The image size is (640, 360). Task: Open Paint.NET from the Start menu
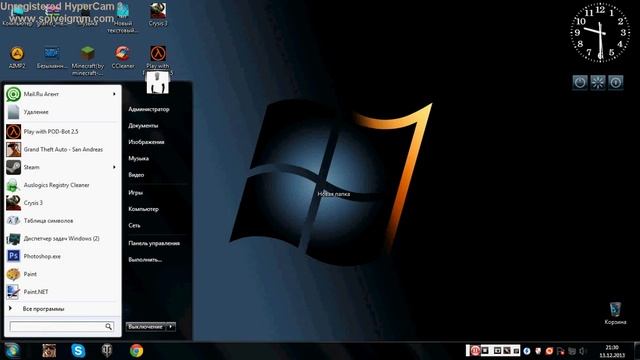(62, 292)
